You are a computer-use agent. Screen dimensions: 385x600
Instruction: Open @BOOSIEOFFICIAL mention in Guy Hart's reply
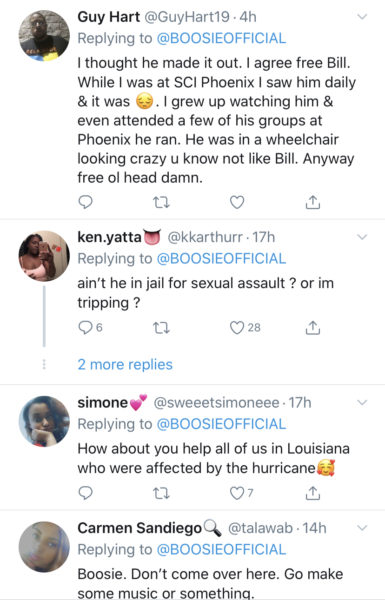point(221,38)
